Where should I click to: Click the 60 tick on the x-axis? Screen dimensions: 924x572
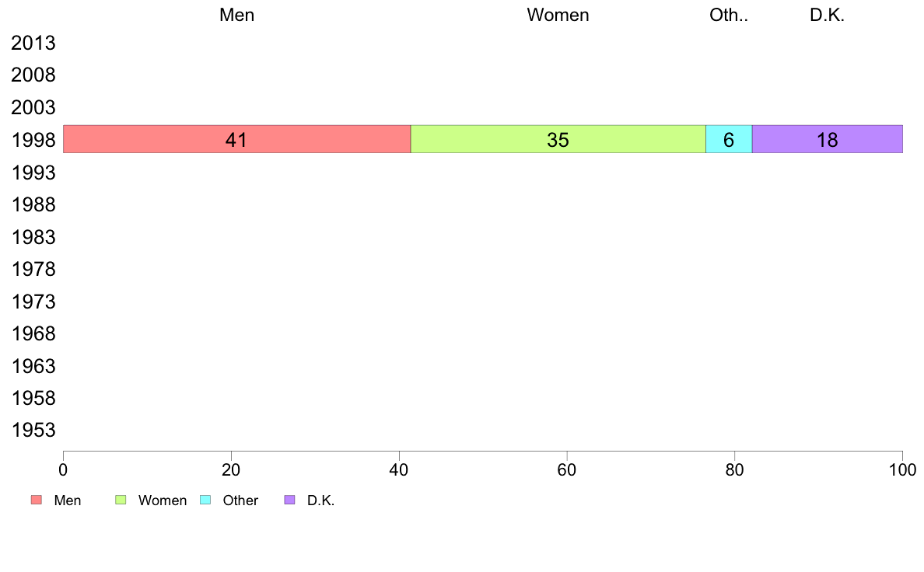(x=567, y=469)
